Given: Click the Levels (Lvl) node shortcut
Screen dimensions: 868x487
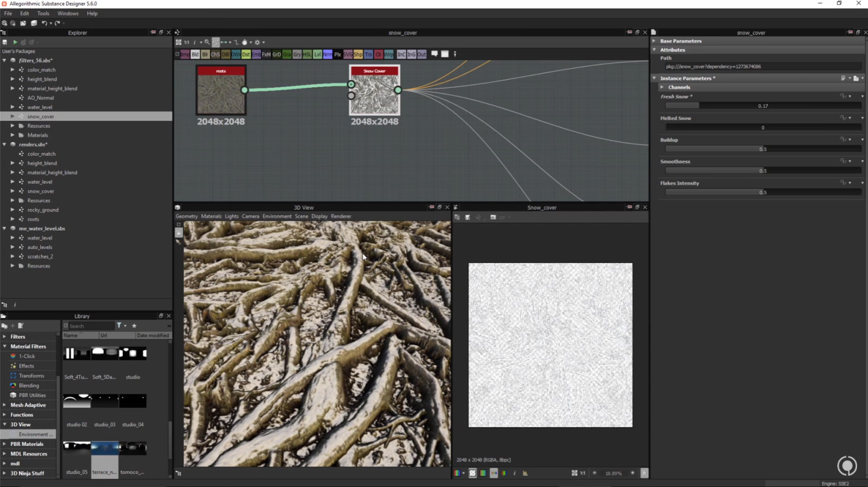Looking at the screenshot, I should click(x=317, y=54).
